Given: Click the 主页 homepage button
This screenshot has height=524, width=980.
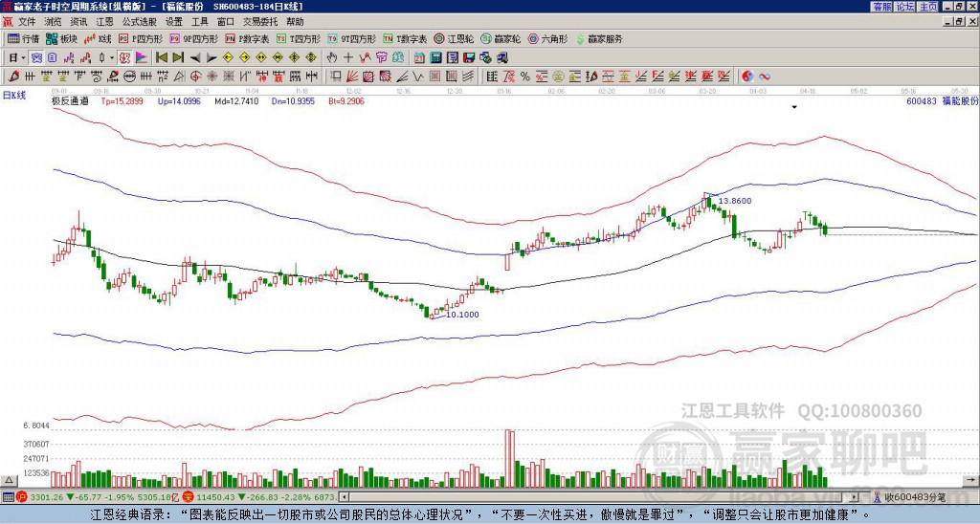Looking at the screenshot, I should [x=928, y=7].
